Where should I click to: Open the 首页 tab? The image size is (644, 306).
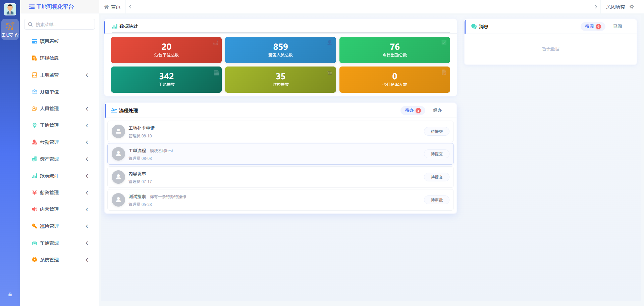pyautogui.click(x=112, y=7)
